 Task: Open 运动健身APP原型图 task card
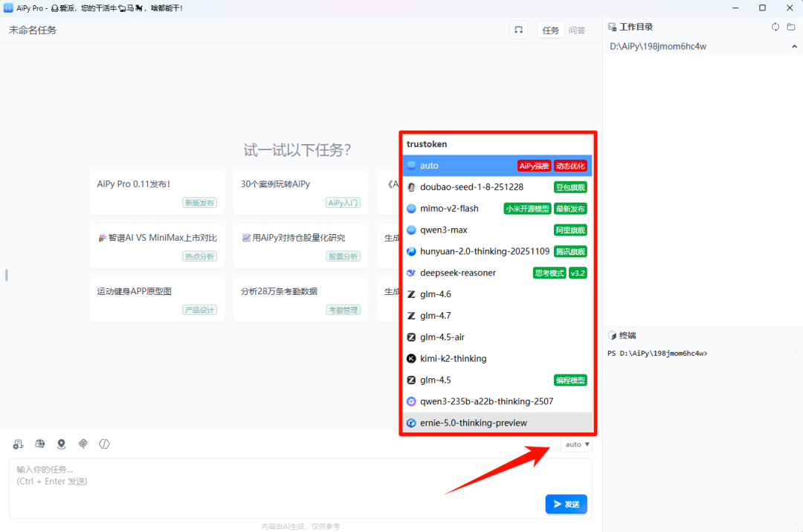[x=157, y=300]
